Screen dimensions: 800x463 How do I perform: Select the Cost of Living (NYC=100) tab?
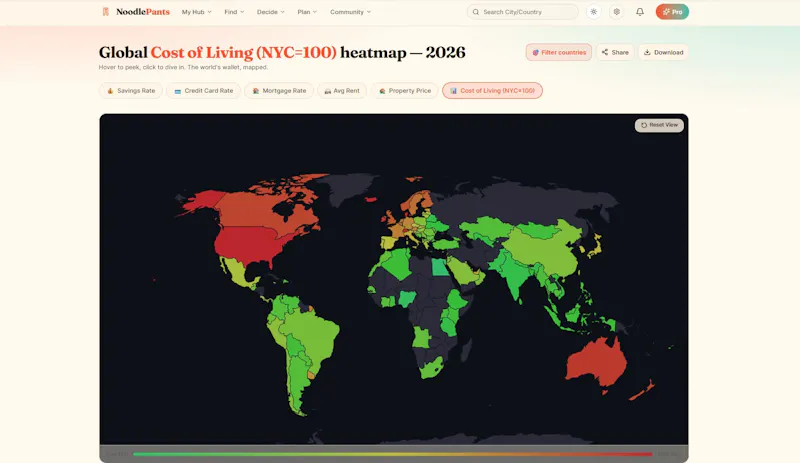[492, 91]
